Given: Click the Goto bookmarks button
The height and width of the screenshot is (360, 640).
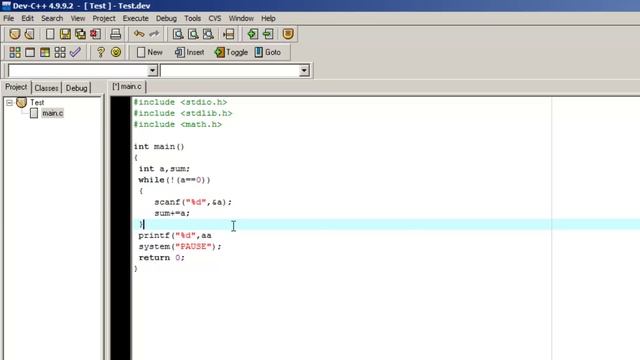Looking at the screenshot, I should coord(268,52).
